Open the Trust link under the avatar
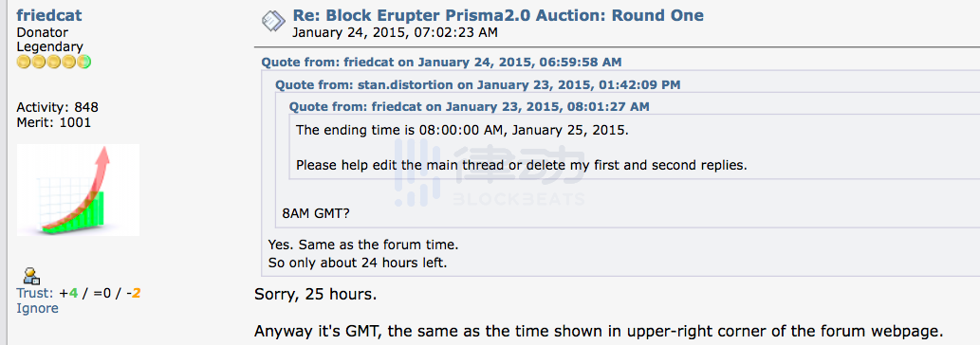Viewport: 980px width, 345px height. [x=35, y=293]
